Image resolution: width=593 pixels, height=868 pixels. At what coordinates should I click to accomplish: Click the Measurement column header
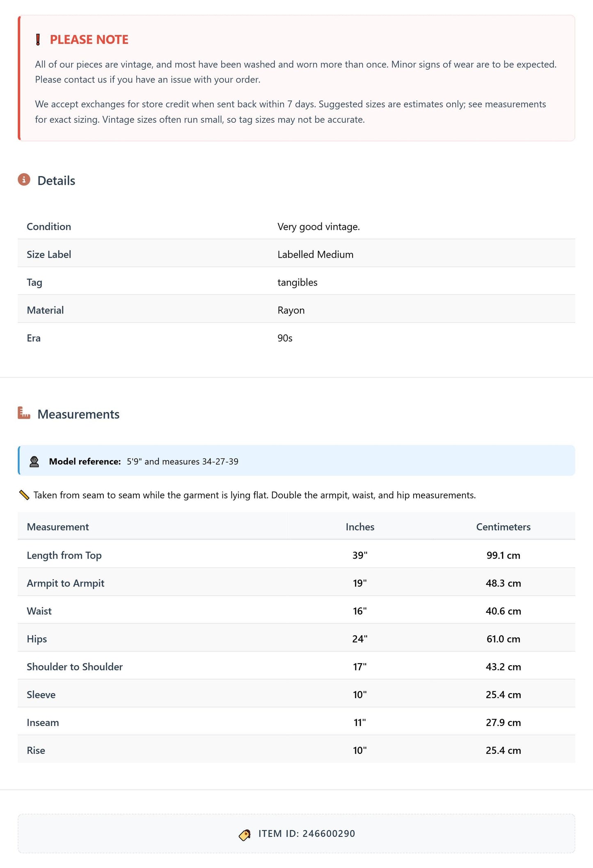click(58, 527)
